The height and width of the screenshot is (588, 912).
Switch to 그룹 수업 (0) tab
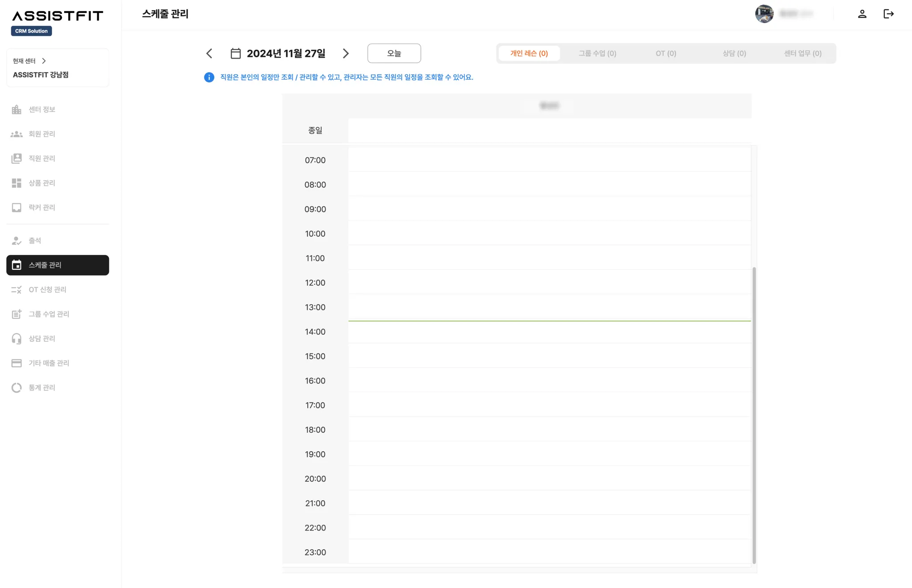597,53
